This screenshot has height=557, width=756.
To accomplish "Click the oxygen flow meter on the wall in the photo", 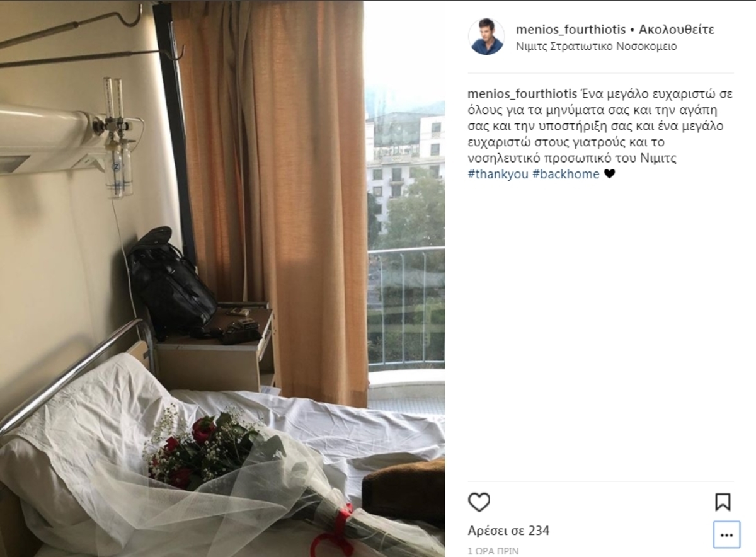I will (x=117, y=135).
